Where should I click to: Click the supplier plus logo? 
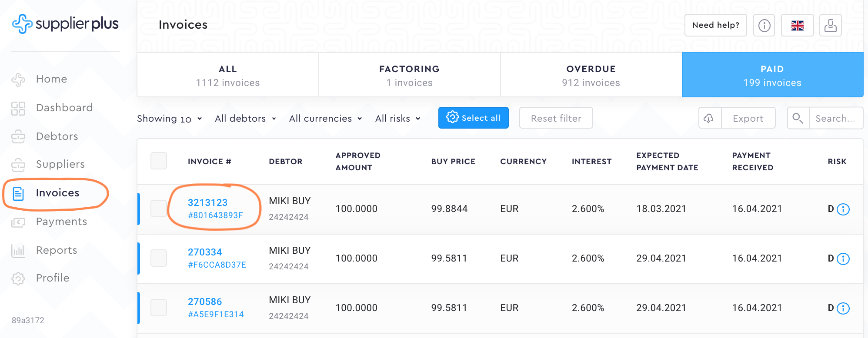(65, 24)
